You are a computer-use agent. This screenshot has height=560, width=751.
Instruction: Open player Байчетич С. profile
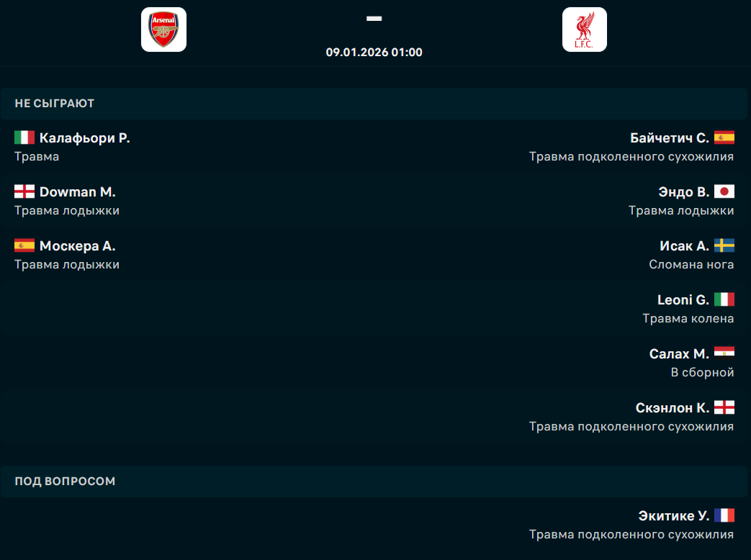coord(669,138)
